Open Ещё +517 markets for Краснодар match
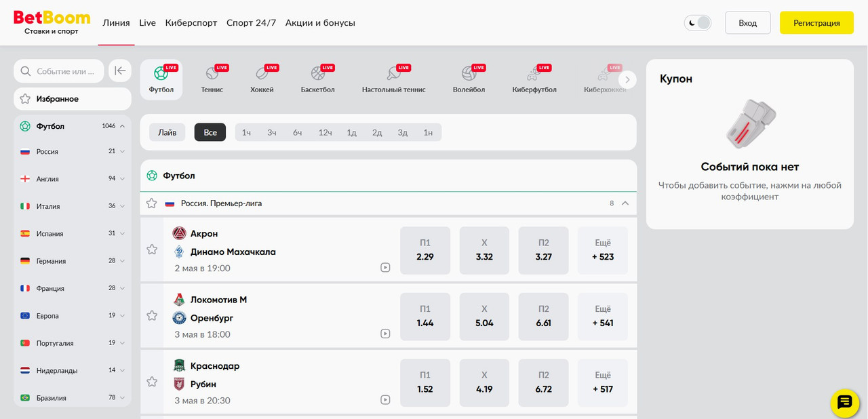Screen dimensions: 868x419 click(x=603, y=383)
